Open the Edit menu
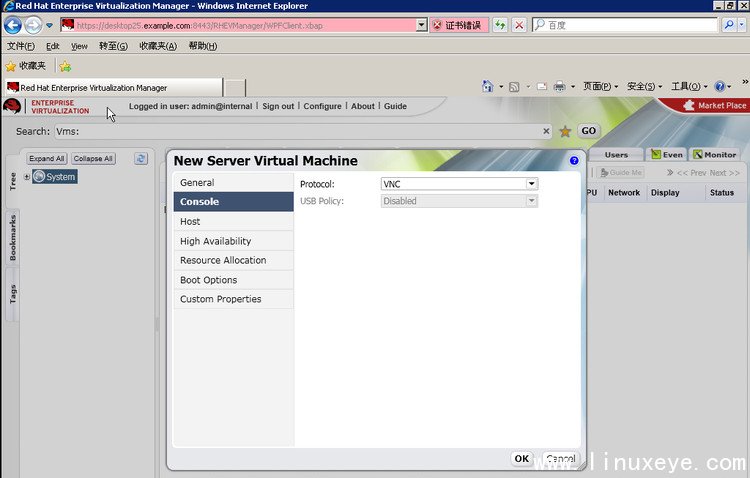Viewport: 750px width, 478px height. point(53,46)
